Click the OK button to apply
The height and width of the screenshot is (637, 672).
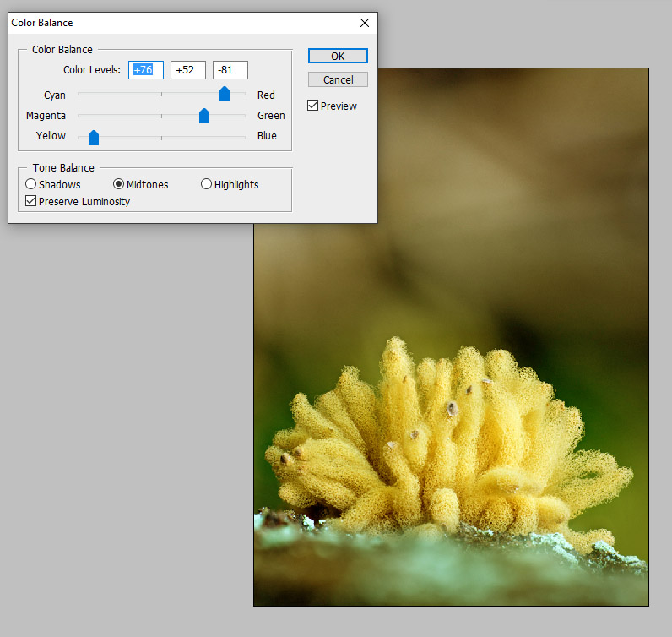(338, 56)
